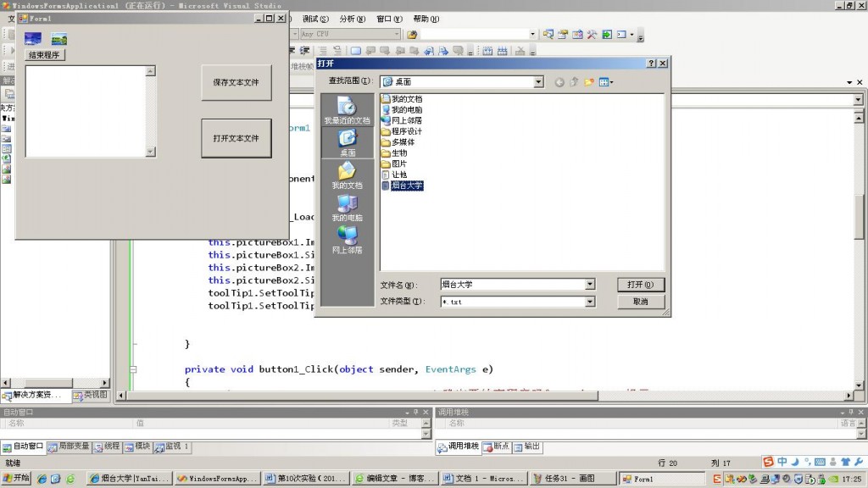Click the 结束程序 button in Form1
The width and height of the screenshot is (868, 488).
(x=44, y=55)
